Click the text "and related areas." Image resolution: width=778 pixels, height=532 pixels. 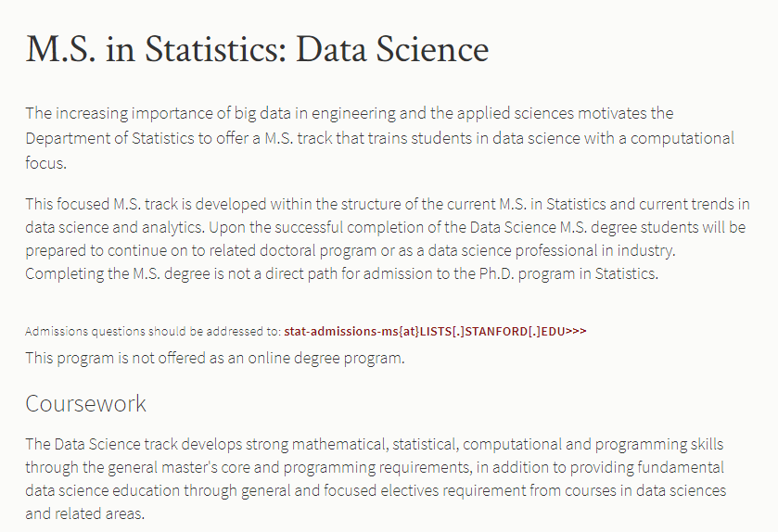click(x=84, y=513)
